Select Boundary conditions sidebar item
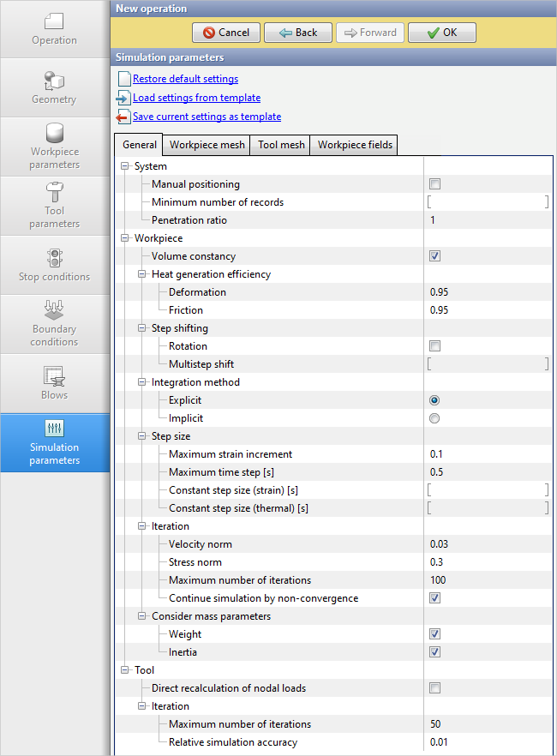The width and height of the screenshot is (557, 756). click(x=54, y=324)
